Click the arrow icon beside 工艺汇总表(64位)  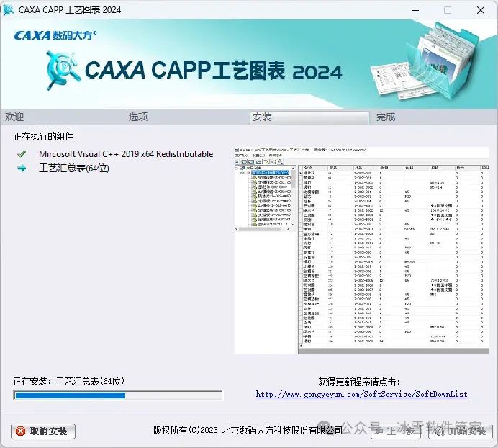[x=22, y=169]
